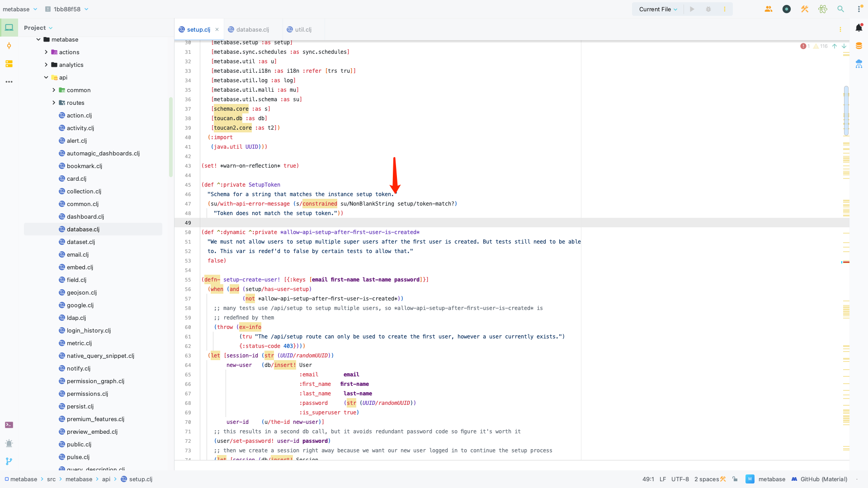Viewport: 868px width, 488px height.
Task: Open the Database tool window
Action: point(859,46)
